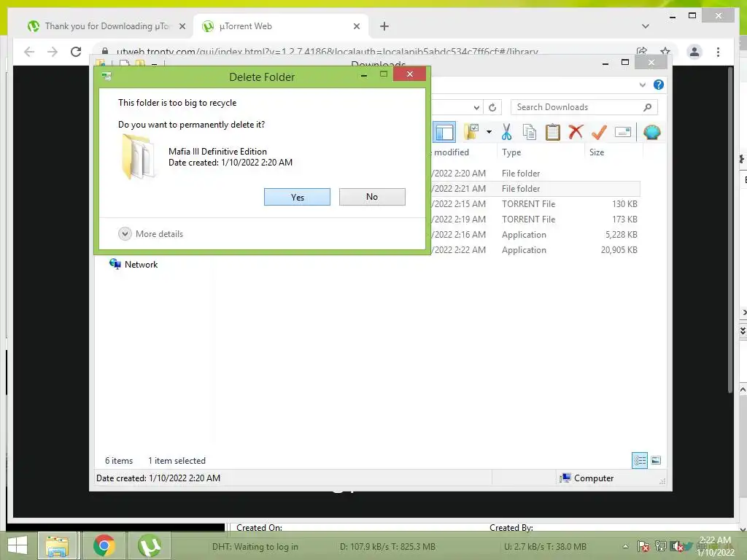Cancel deletion with the No button
The image size is (747, 560).
click(x=372, y=197)
